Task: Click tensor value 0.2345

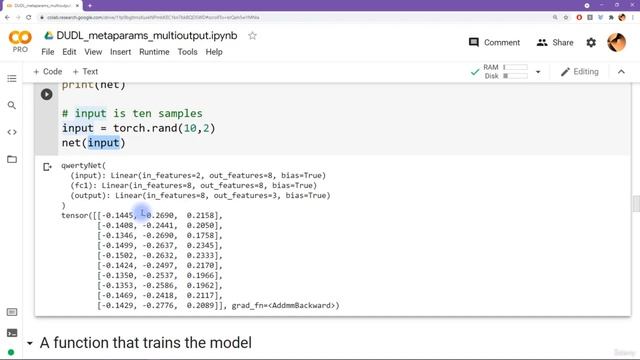Action: pos(200,245)
